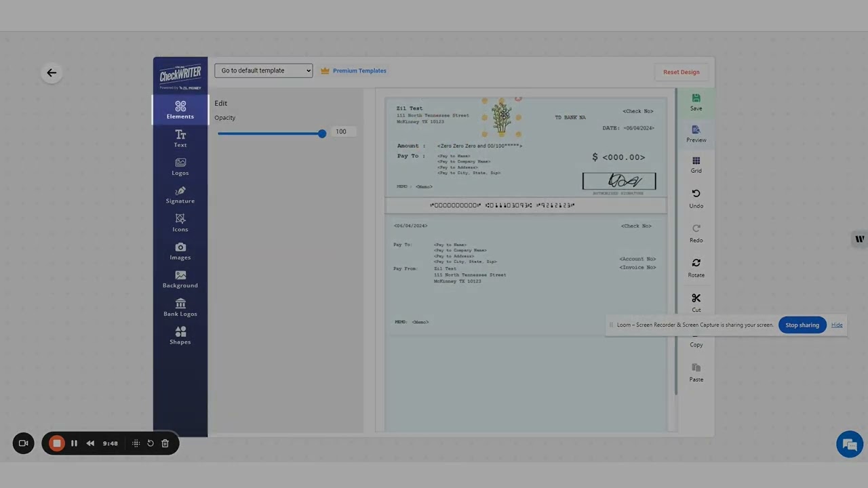Select the <Invoice No> placeholder
This screenshot has width=868, height=488.
(x=637, y=267)
